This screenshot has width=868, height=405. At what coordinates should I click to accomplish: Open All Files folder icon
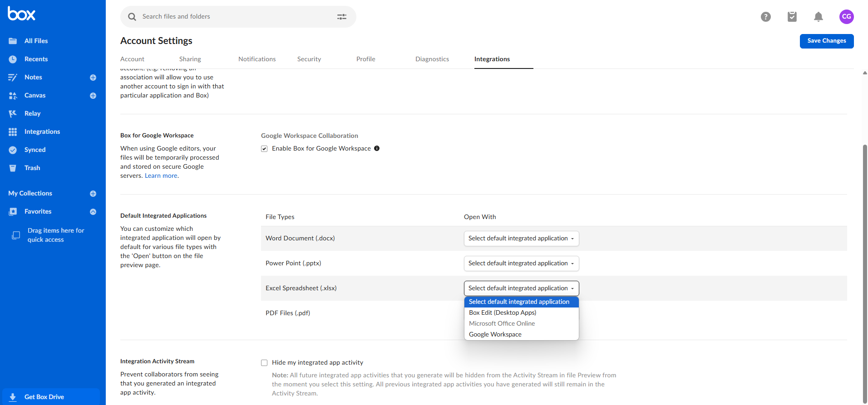13,41
